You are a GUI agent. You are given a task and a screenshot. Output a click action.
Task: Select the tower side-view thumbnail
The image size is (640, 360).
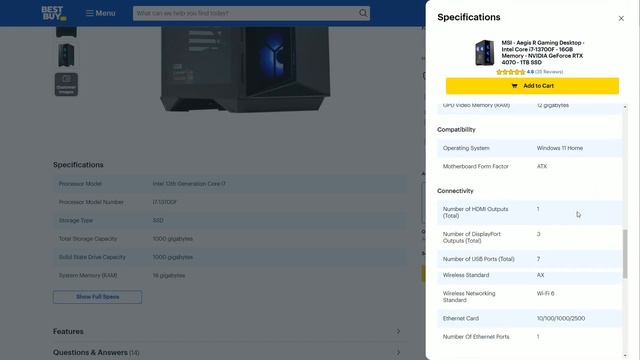pos(66,55)
